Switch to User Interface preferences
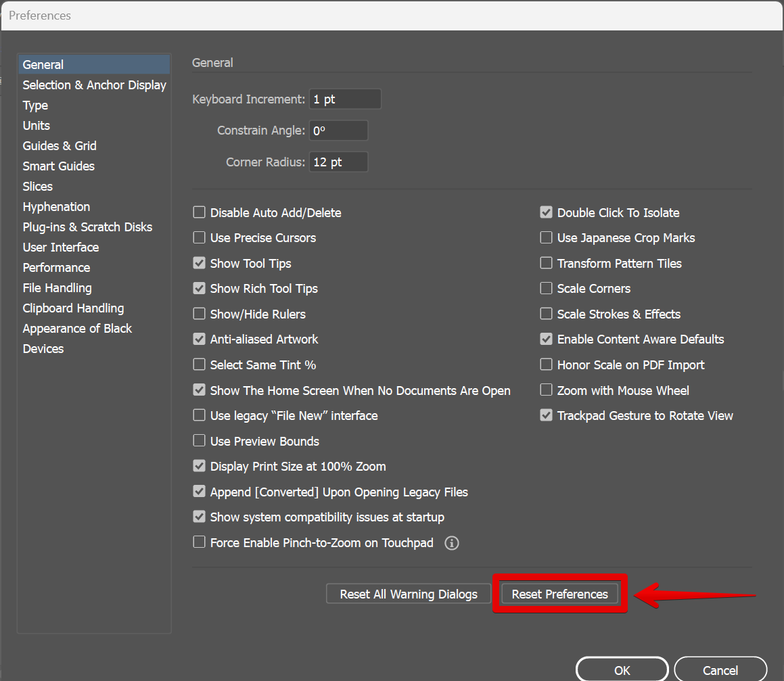Viewport: 784px width, 681px height. point(61,248)
